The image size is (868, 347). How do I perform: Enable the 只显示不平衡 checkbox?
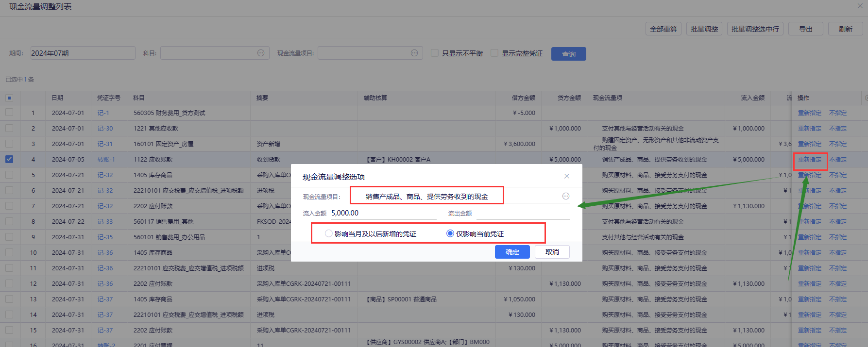pos(435,53)
